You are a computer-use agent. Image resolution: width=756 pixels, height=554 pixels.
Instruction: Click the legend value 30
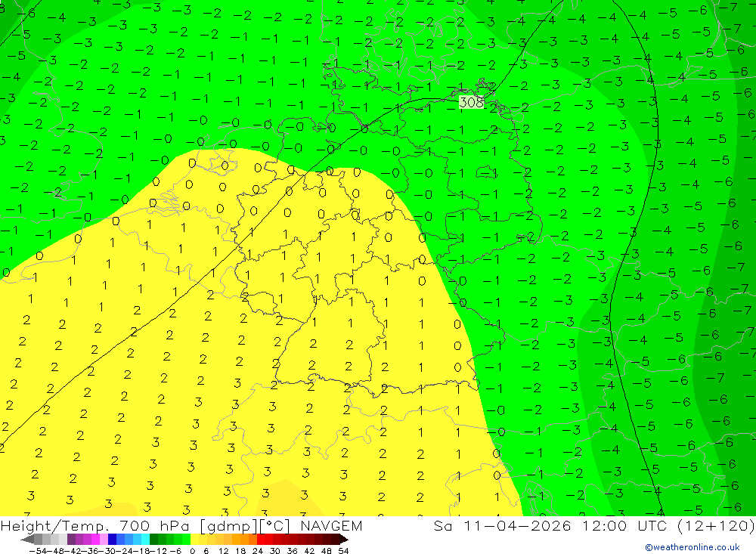(275, 551)
